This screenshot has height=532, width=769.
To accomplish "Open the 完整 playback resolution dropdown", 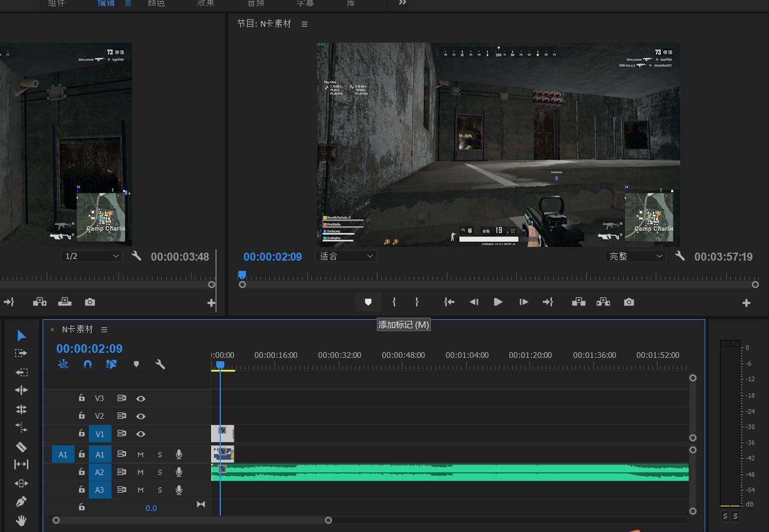I will coord(635,257).
